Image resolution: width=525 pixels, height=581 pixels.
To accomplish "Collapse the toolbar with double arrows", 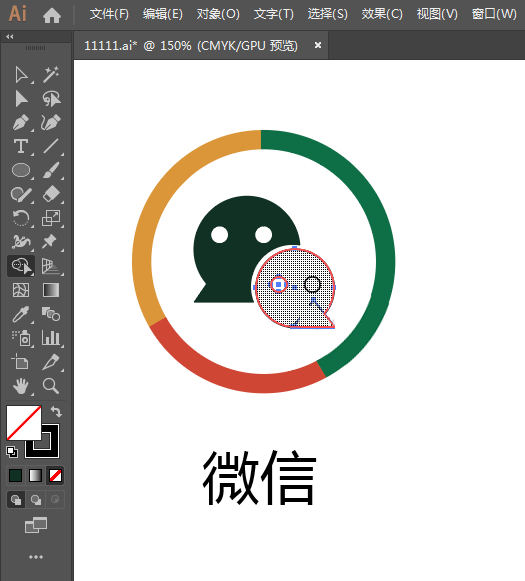I will pyautogui.click(x=10, y=36).
